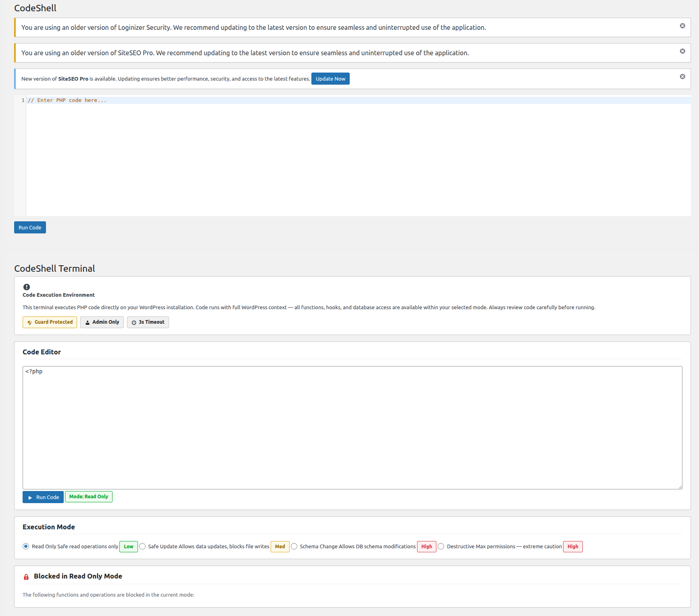
Task: Click into the Code Editor textarea
Action: [352, 427]
